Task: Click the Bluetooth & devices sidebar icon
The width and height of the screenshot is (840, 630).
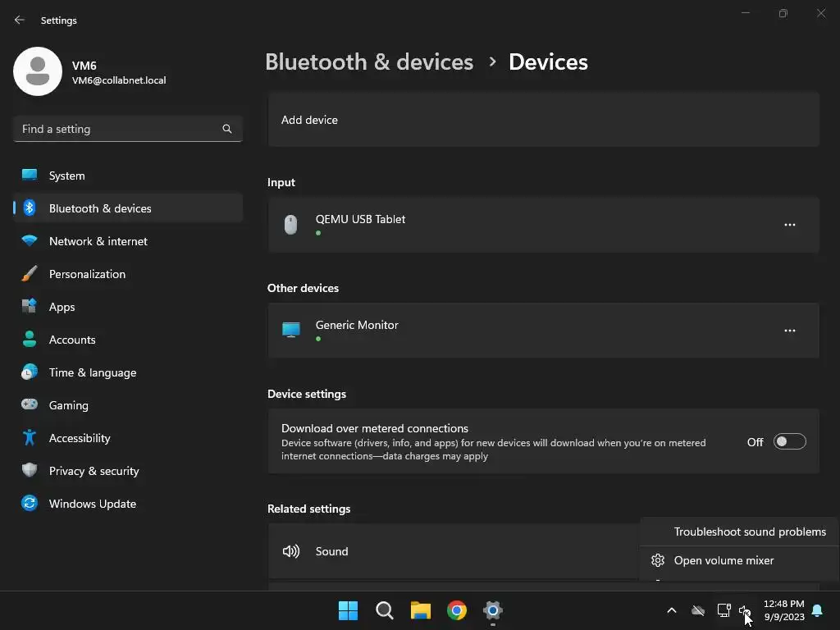Action: click(x=30, y=208)
